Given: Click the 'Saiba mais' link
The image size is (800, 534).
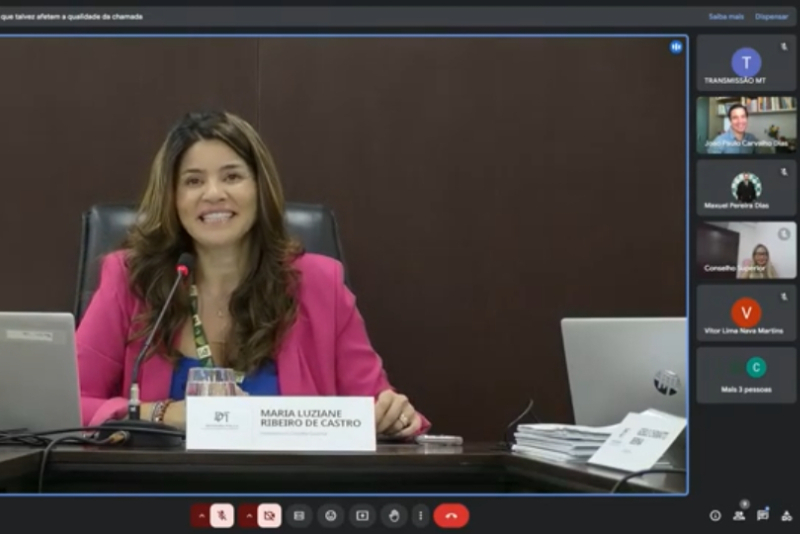Looking at the screenshot, I should pyautogui.click(x=726, y=16).
